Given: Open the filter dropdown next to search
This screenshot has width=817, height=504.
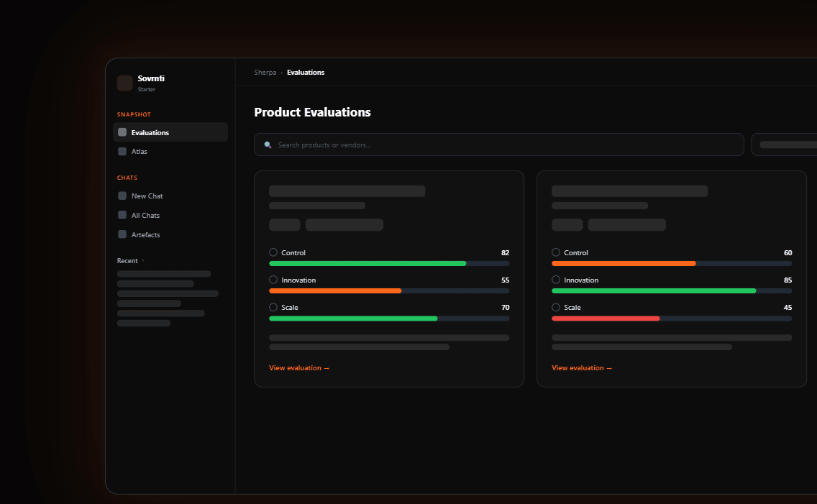Looking at the screenshot, I should click(x=784, y=145).
